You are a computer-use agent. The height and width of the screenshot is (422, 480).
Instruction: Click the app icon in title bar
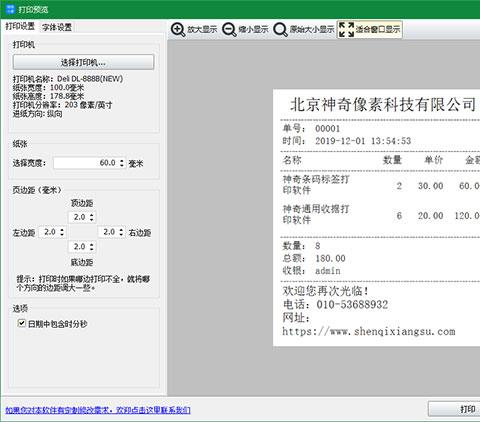point(10,9)
